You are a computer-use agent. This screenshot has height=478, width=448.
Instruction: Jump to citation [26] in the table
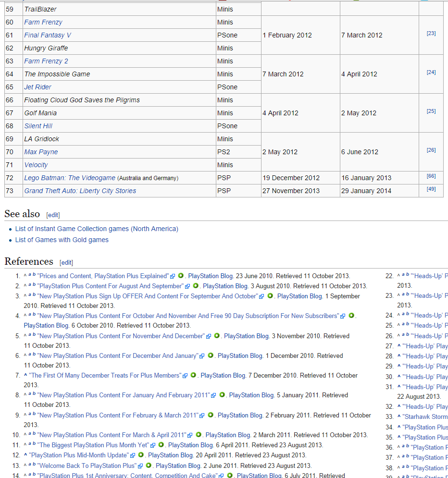click(x=431, y=150)
